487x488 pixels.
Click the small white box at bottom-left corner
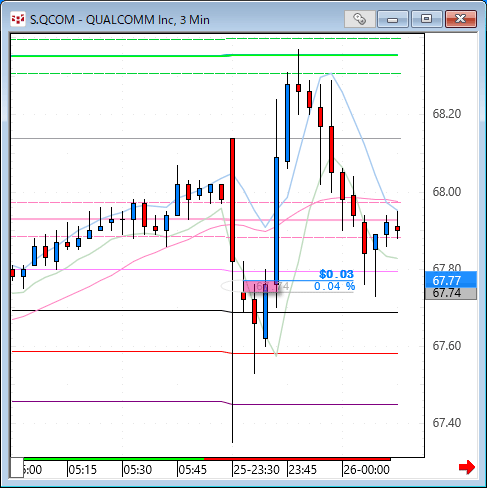17,468
